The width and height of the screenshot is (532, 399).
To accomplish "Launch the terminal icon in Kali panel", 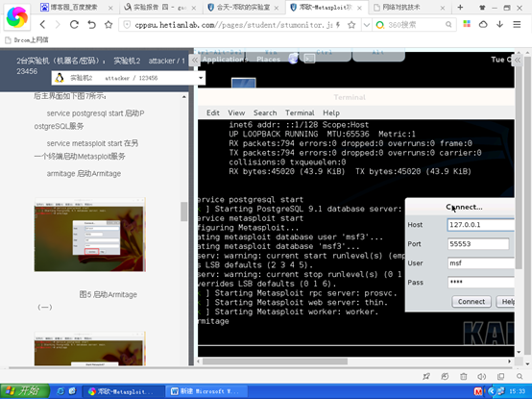I will (309, 59).
